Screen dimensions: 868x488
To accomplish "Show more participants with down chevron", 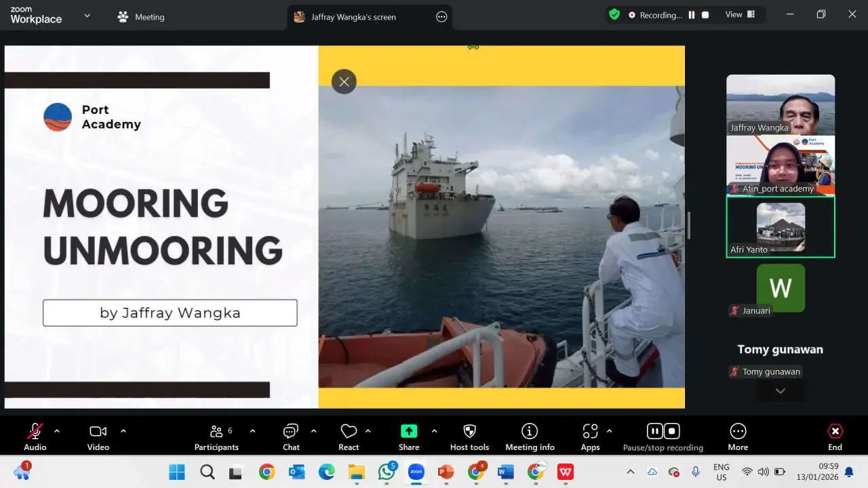I will [781, 391].
